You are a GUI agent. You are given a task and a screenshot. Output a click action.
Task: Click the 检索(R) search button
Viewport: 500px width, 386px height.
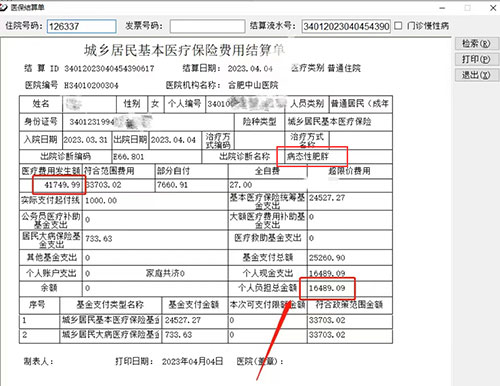[477, 44]
